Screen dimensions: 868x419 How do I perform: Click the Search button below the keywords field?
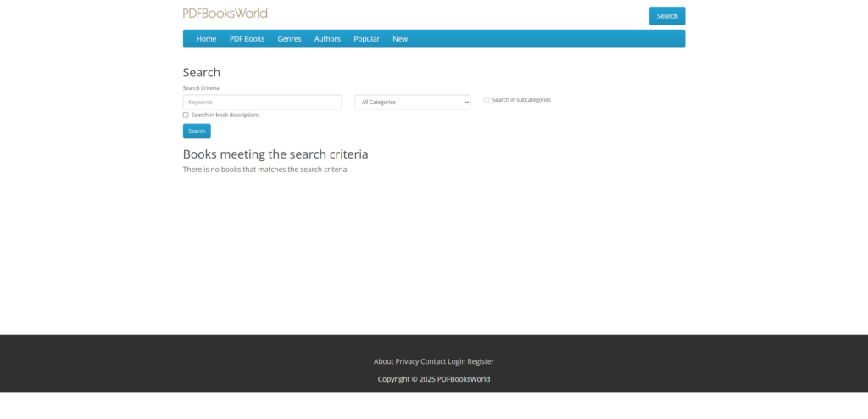pyautogui.click(x=197, y=131)
